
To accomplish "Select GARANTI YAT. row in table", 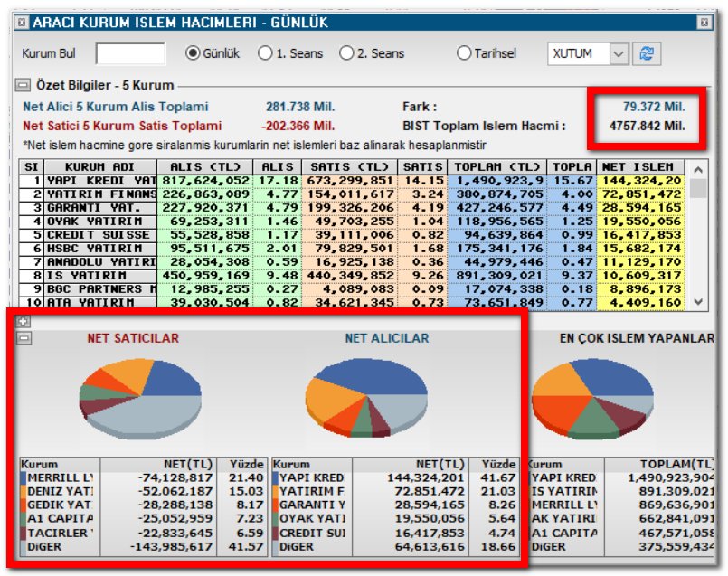I will click(352, 207).
